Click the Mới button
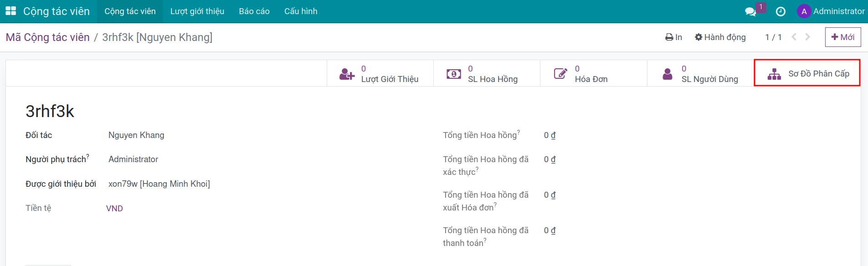The height and width of the screenshot is (266, 868). 843,37
